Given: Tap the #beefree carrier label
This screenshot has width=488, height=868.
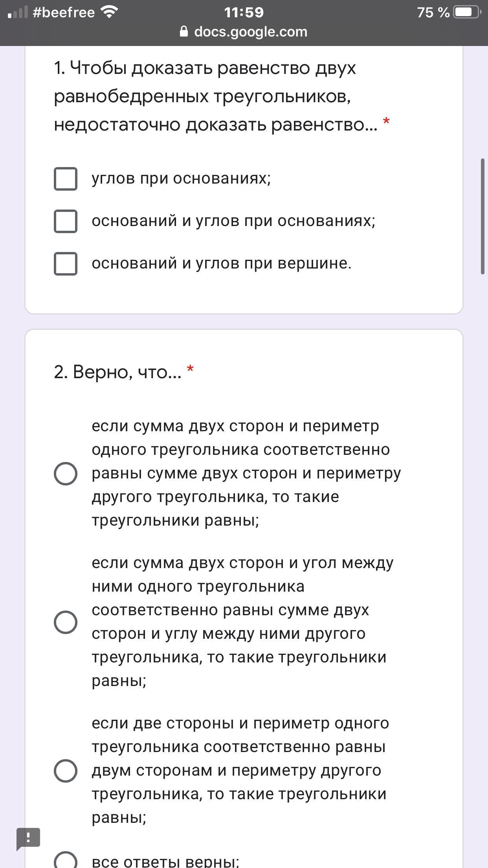Looking at the screenshot, I should pyautogui.click(x=64, y=12).
